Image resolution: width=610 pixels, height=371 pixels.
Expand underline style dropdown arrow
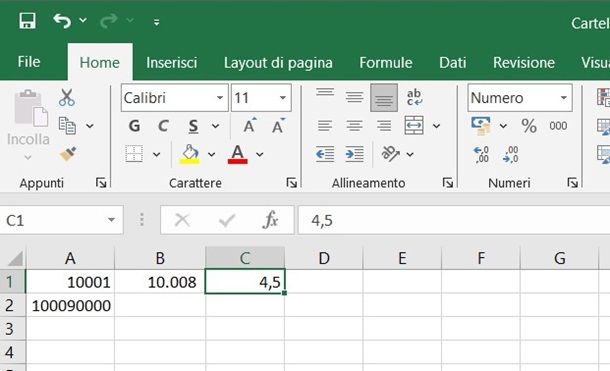216,126
